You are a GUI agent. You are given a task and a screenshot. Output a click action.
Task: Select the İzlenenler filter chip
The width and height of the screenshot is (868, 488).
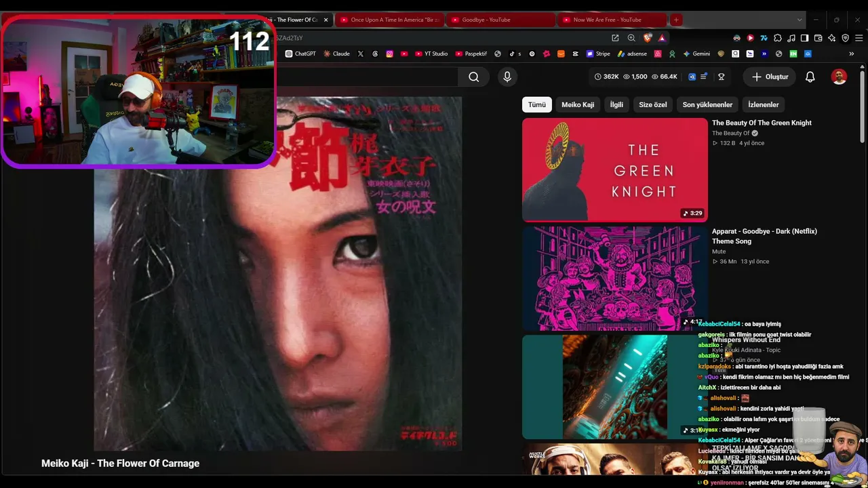tap(764, 104)
